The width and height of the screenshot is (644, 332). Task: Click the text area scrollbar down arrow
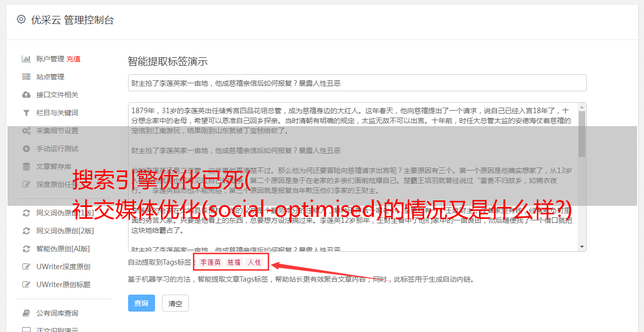(582, 247)
